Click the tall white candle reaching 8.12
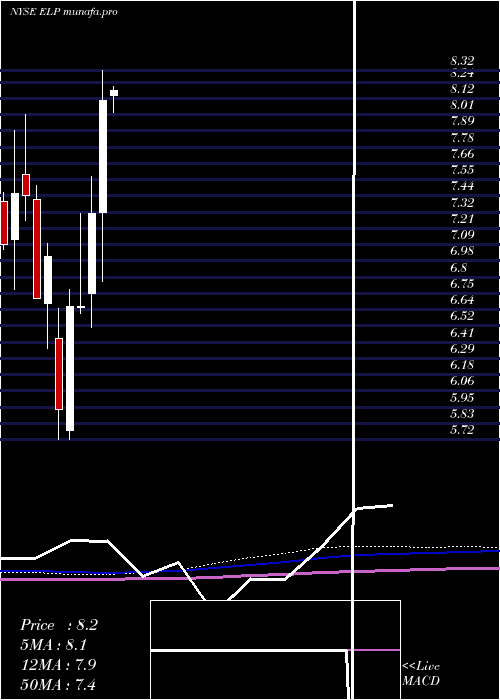The height and width of the screenshot is (700, 500). pyautogui.click(x=103, y=156)
